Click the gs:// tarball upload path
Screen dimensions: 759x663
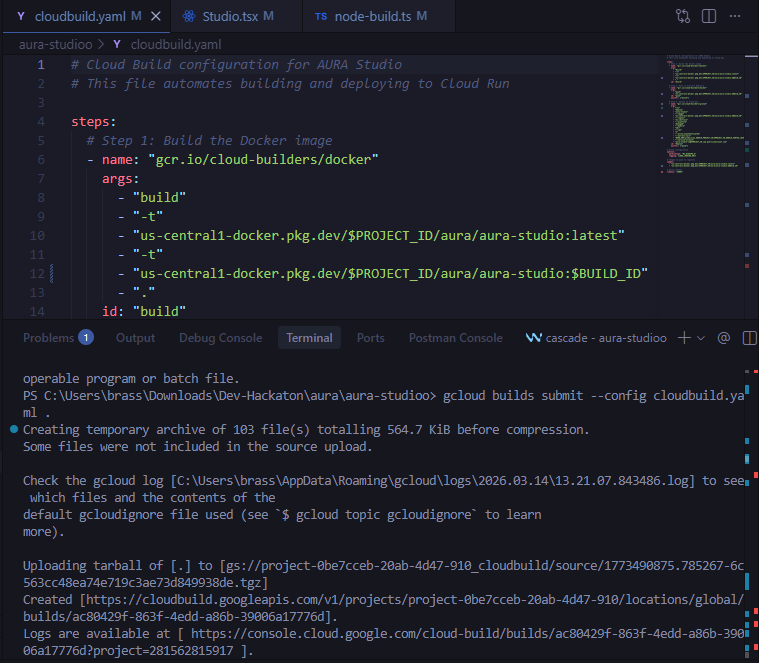pos(383,574)
